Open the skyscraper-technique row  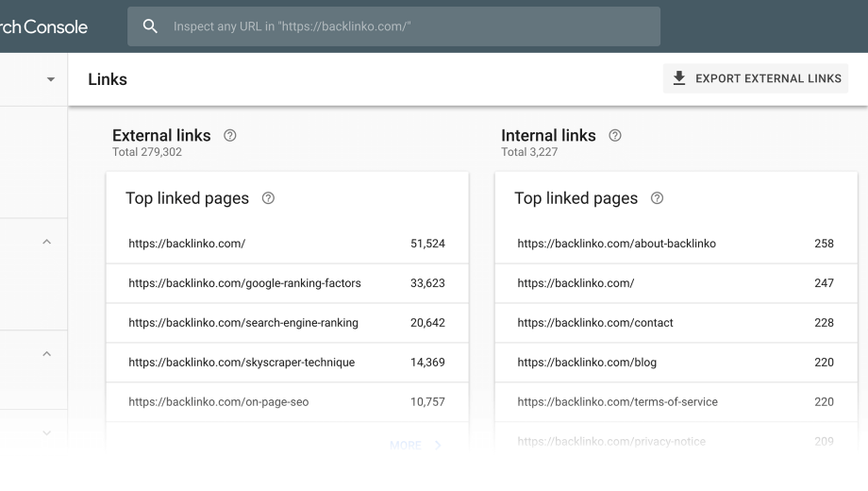tap(288, 363)
